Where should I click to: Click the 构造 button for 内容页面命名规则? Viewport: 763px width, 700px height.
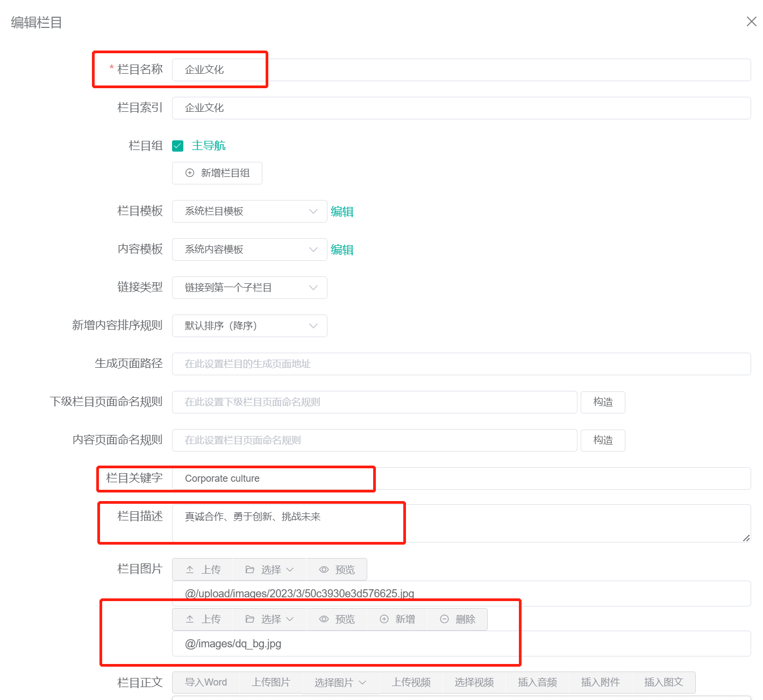[602, 440]
